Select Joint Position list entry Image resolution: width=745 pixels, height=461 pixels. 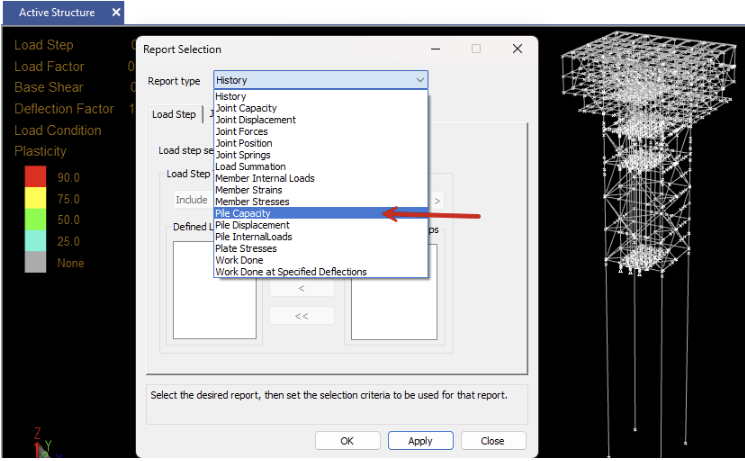(321, 143)
